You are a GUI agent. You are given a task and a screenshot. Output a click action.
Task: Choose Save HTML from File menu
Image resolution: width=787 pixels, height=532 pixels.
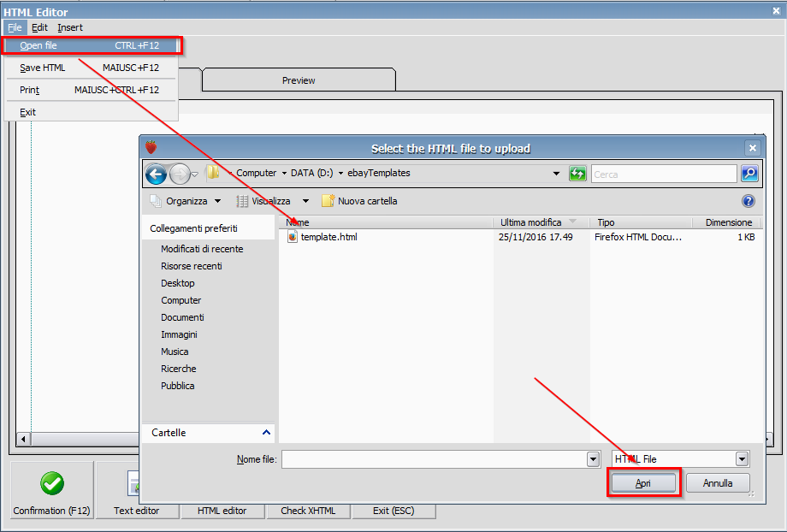[x=43, y=68]
